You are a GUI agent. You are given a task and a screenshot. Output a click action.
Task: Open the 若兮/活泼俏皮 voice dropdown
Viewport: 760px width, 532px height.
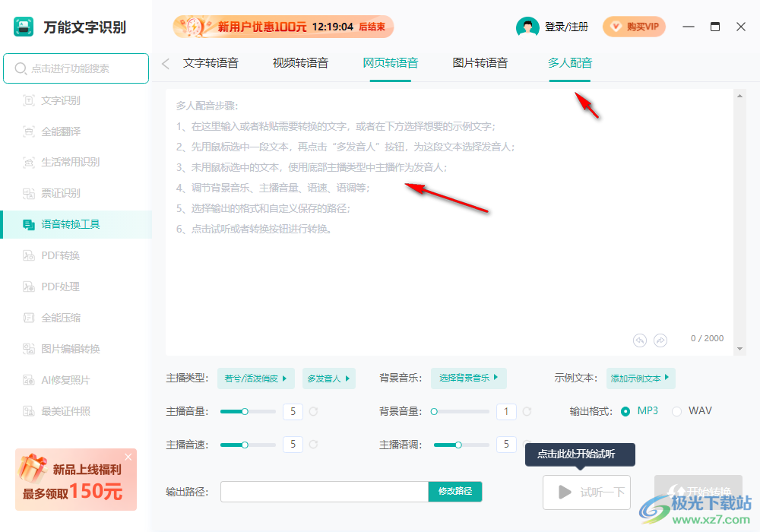(256, 378)
